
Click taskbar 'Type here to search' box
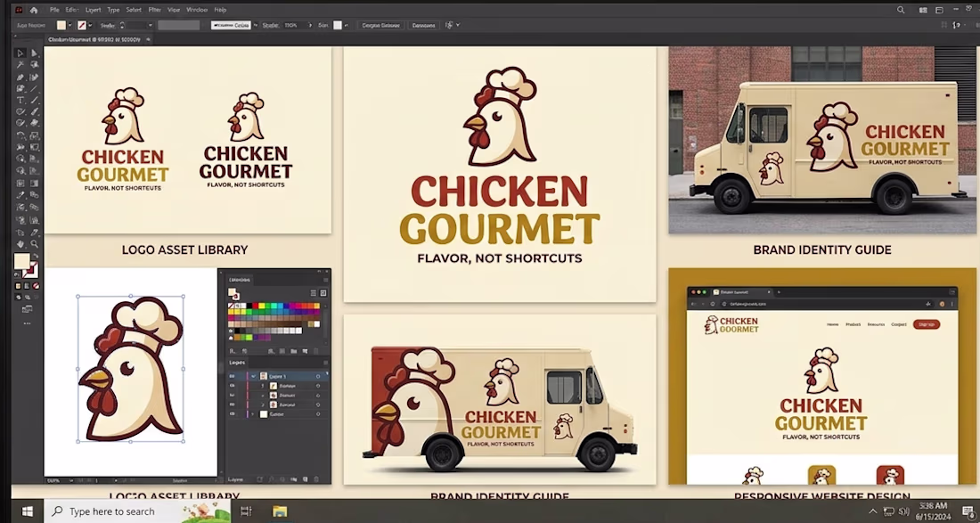coord(137,511)
